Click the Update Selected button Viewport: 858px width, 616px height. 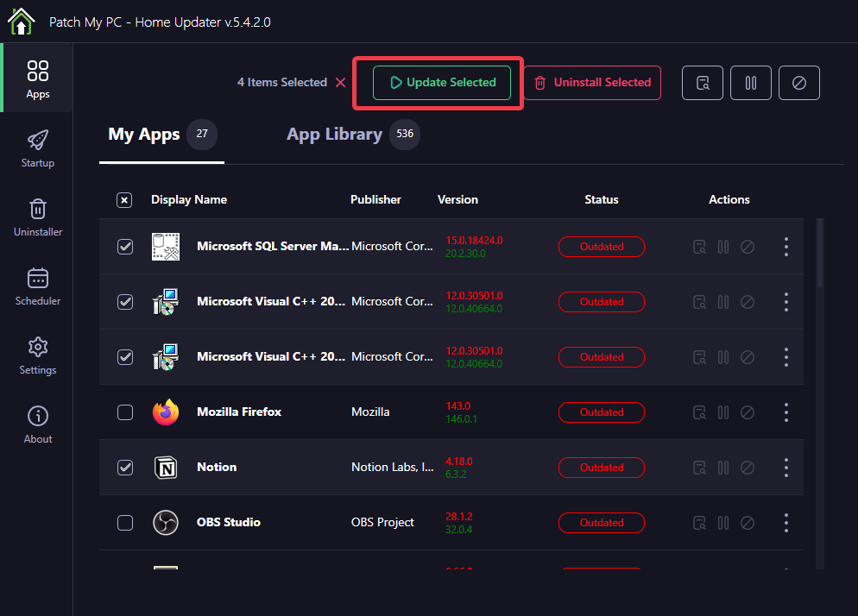point(441,83)
